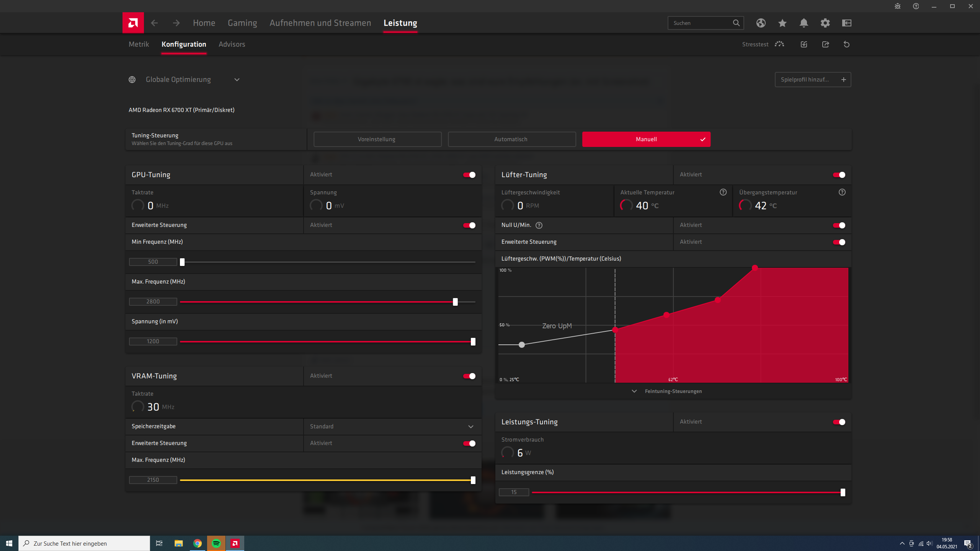Disable GPU-Tuning
The width and height of the screenshot is (980, 551).
coord(469,174)
